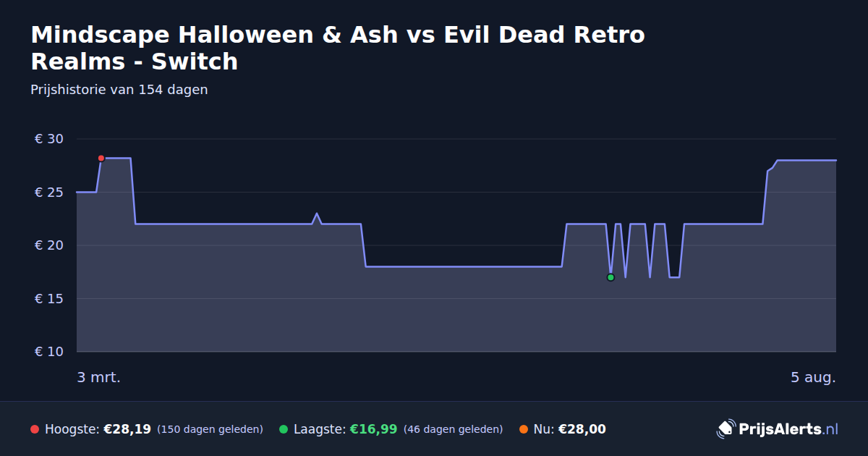This screenshot has width=868, height=456.
Task: Click the red highest-price marker on chart
Action: [101, 158]
